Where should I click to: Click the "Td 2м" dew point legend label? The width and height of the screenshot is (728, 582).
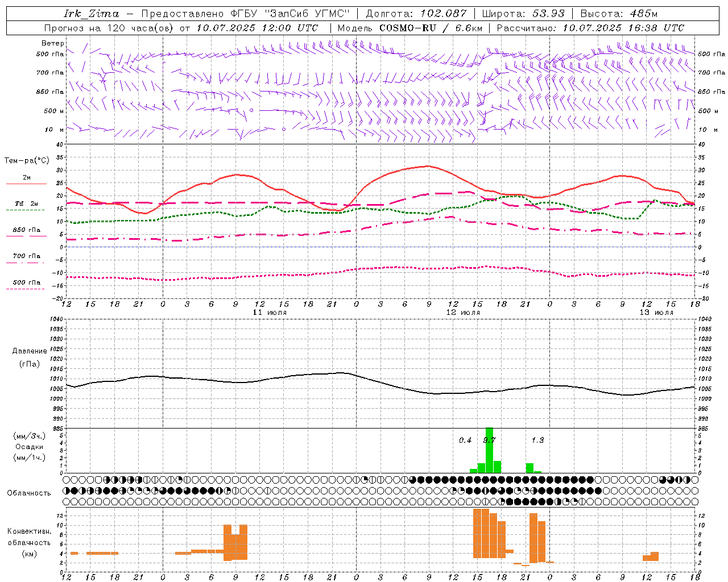point(27,203)
